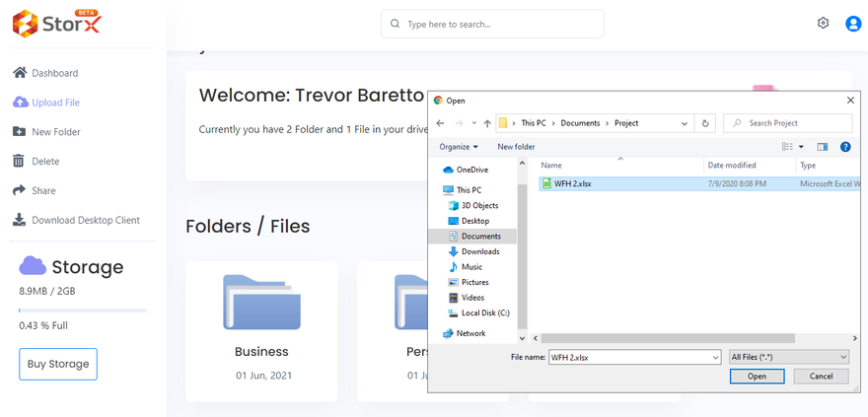The width and height of the screenshot is (868, 417).
Task: Click the Open button in dialog
Action: (x=757, y=377)
